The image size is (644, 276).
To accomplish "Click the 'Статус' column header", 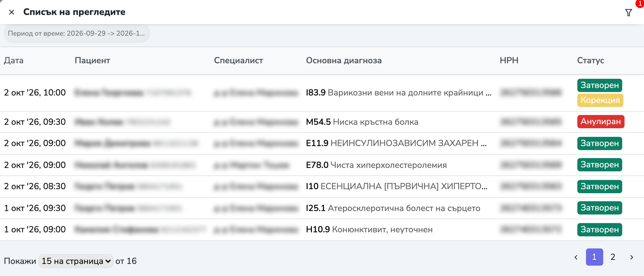I will coord(591,60).
